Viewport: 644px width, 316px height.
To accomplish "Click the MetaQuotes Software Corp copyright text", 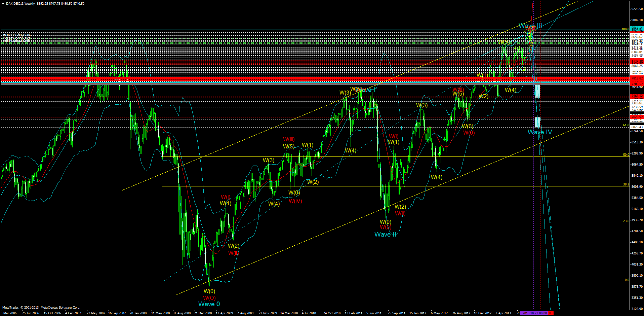I will coord(40,307).
